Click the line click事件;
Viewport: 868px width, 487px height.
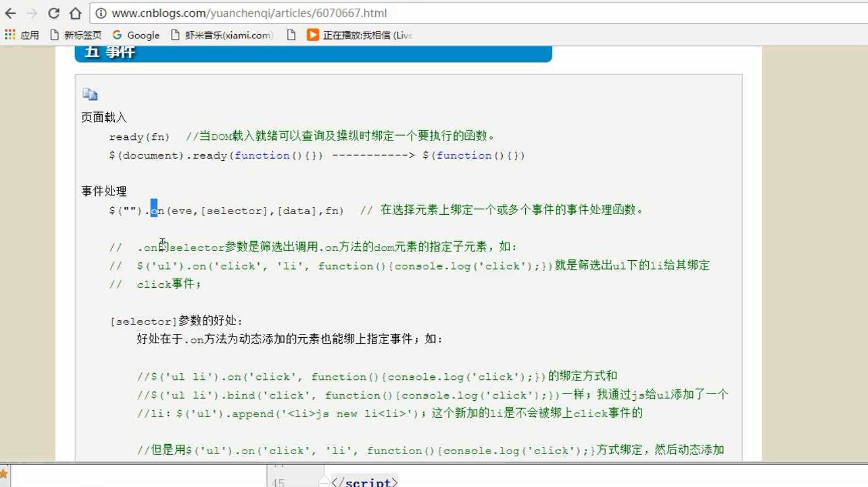point(155,284)
